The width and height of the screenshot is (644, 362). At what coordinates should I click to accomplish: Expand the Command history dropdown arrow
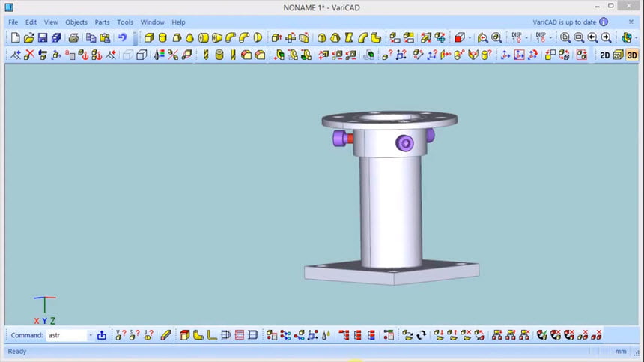(91, 335)
